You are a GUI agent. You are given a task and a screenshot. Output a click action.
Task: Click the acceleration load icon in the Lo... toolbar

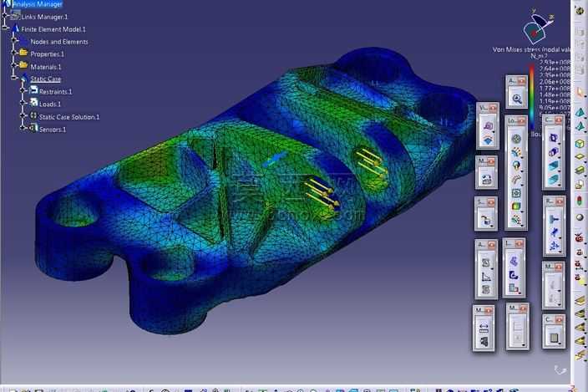coord(516,165)
